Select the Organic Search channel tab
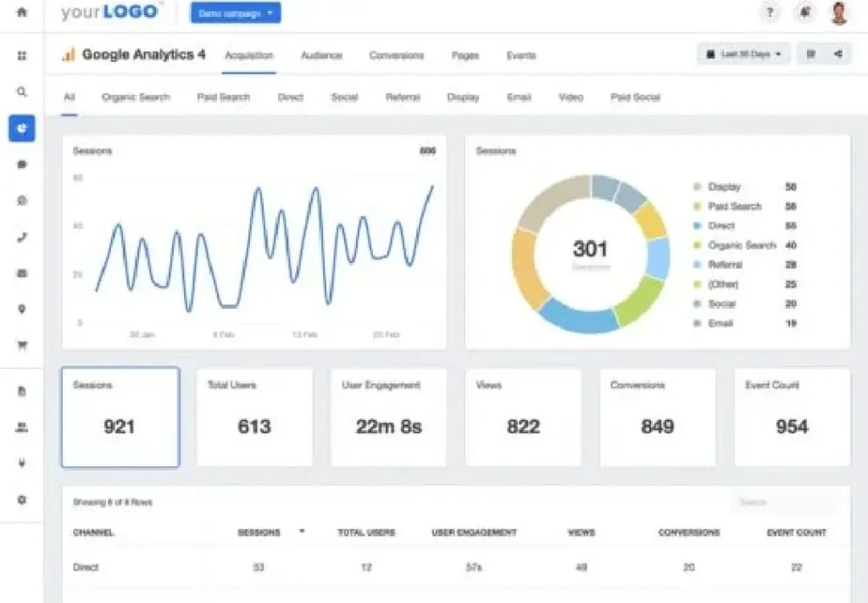 click(x=136, y=98)
